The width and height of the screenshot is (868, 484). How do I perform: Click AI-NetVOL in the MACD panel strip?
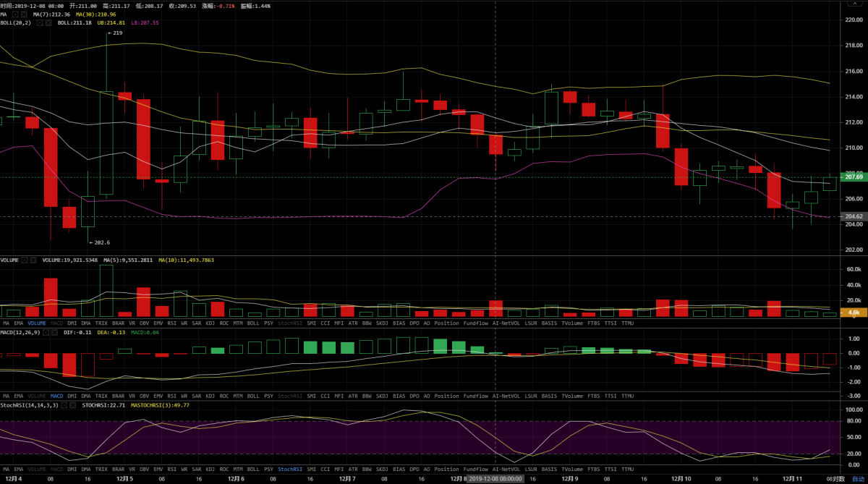(x=506, y=396)
